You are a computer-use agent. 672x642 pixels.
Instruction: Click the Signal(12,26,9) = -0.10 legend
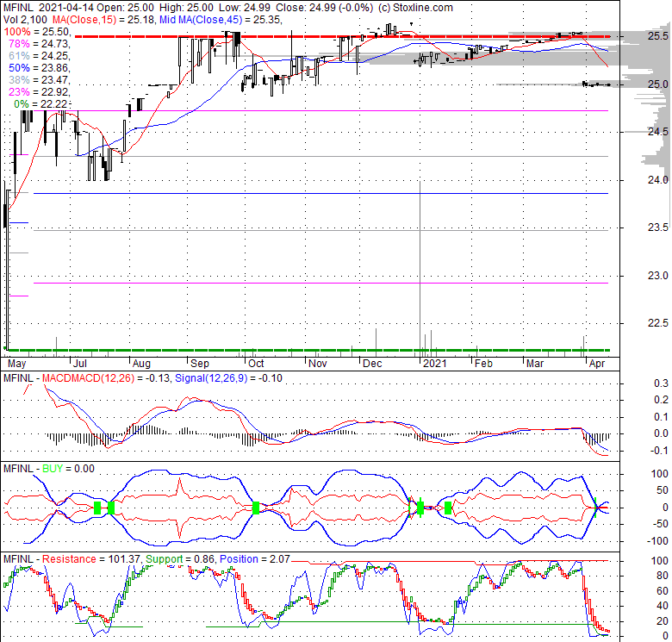[x=228, y=378]
